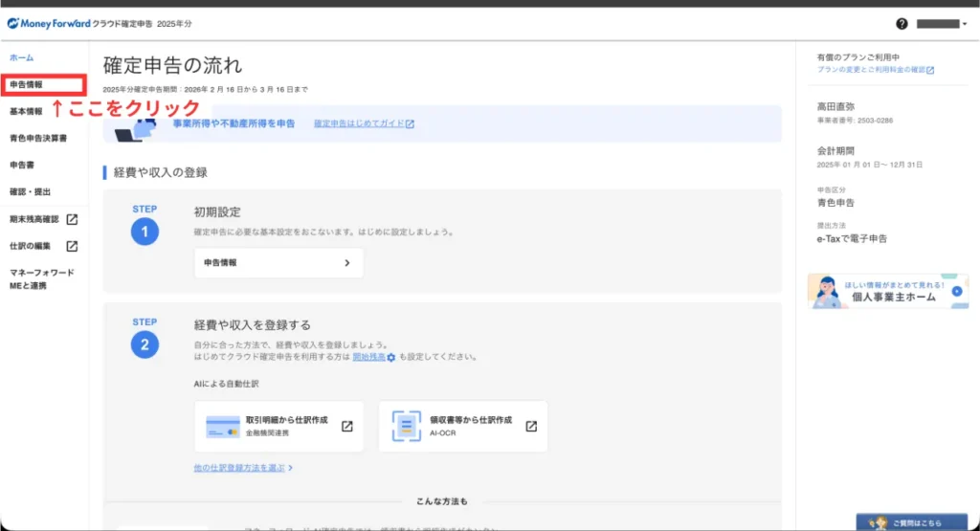Open プランの変更とご利用料金の確認 link
This screenshot has width=980, height=531.
(875, 70)
